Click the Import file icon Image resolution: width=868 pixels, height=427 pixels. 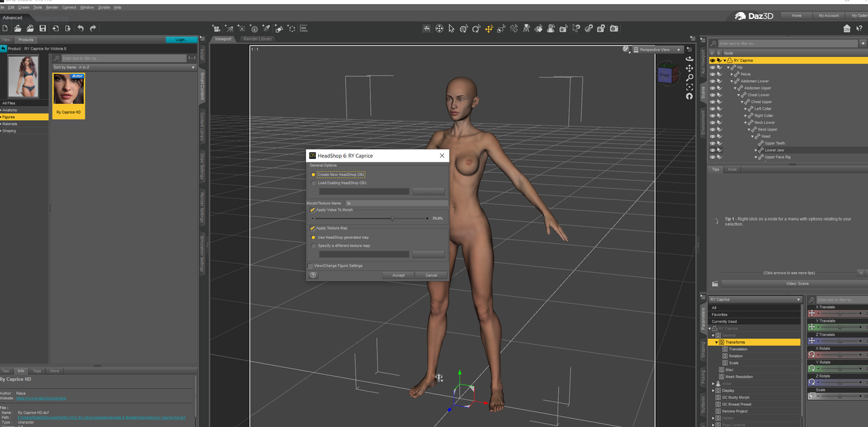point(56,29)
